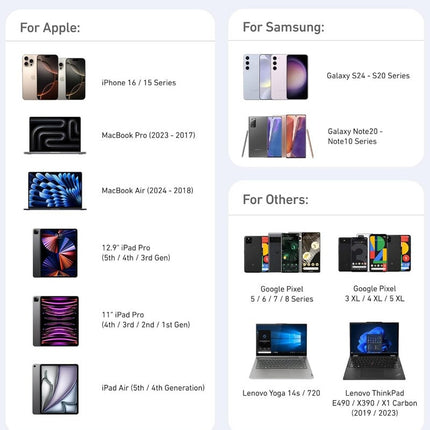Image resolution: width=430 pixels, height=430 pixels.
Task: Click the Lenovo Yoga 14s laptop image
Action: tap(282, 351)
